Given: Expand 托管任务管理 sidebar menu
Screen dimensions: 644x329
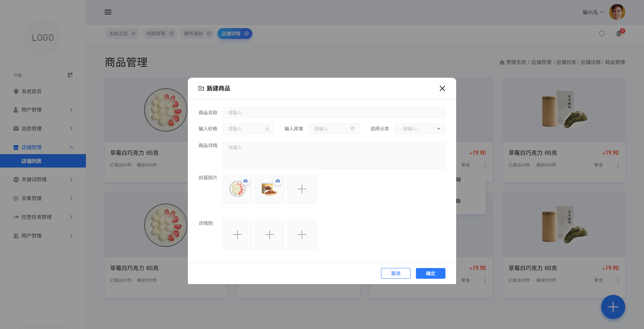Looking at the screenshot, I should [71, 217].
